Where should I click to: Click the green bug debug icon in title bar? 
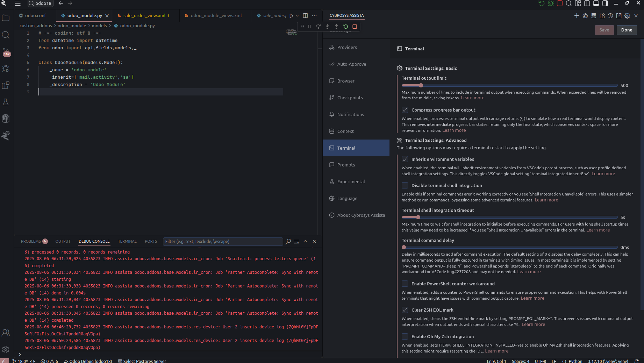click(x=551, y=3)
